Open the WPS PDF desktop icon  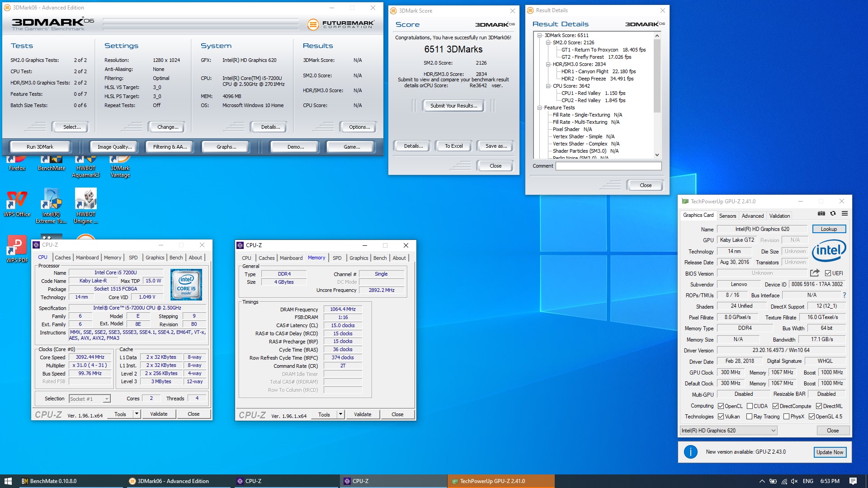point(17,249)
